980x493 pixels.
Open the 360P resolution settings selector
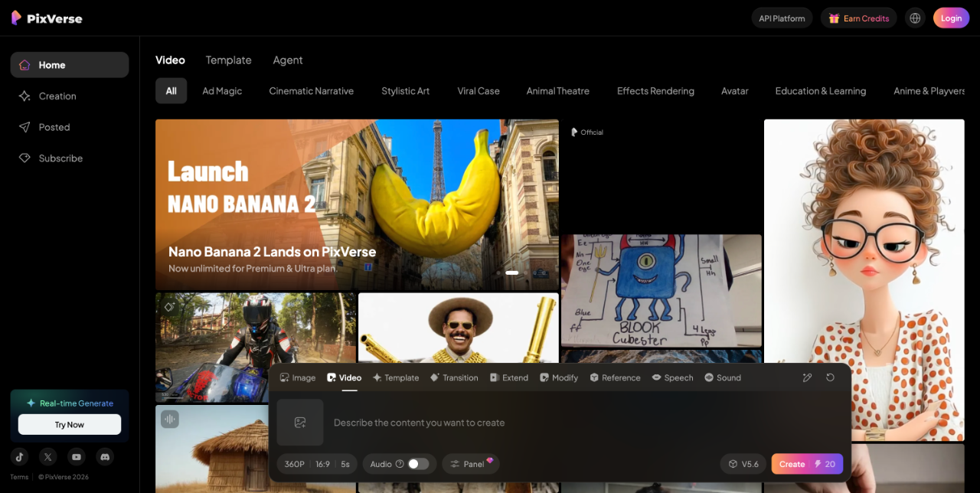(295, 464)
